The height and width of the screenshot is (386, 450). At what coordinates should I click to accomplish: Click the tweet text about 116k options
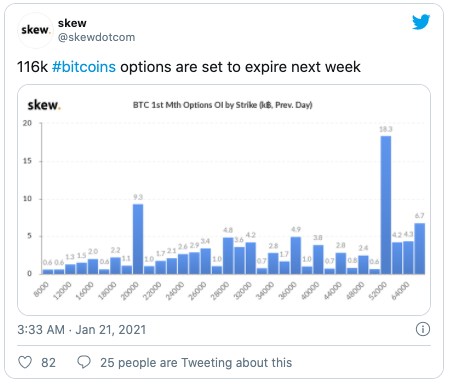189,67
